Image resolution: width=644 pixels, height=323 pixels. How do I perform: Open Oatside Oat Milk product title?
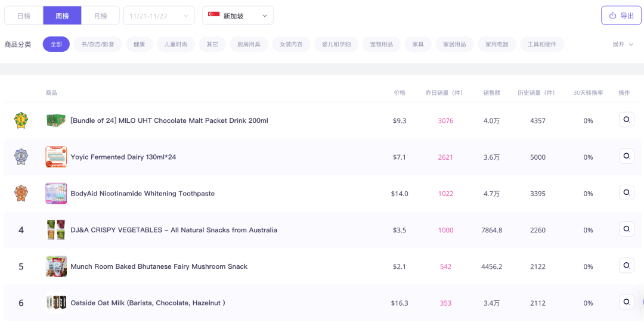148,303
